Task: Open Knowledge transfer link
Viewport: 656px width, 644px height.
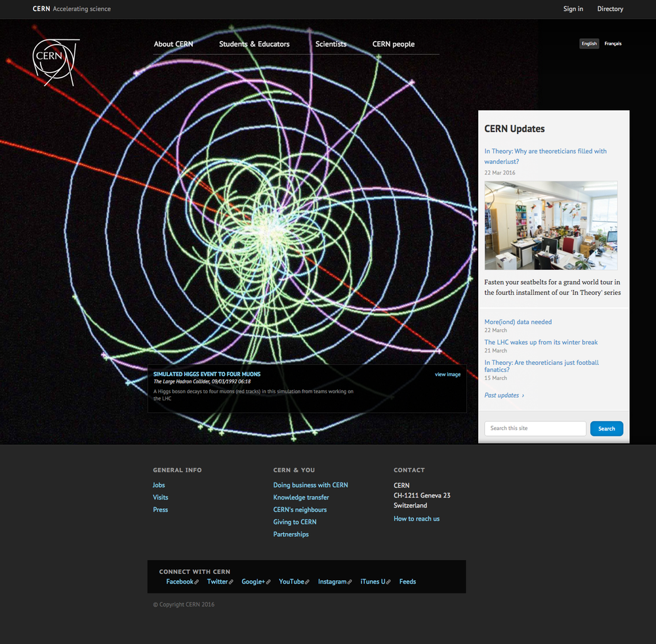Action: pos(301,497)
